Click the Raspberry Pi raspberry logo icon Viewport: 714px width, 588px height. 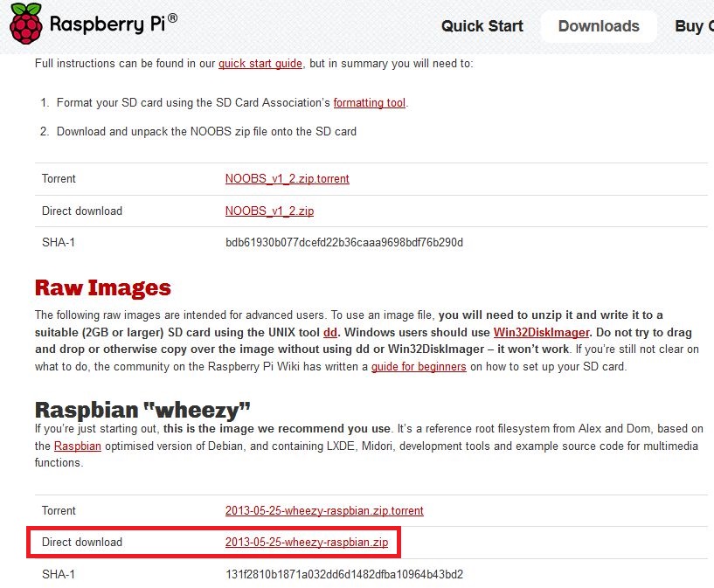pos(24,24)
